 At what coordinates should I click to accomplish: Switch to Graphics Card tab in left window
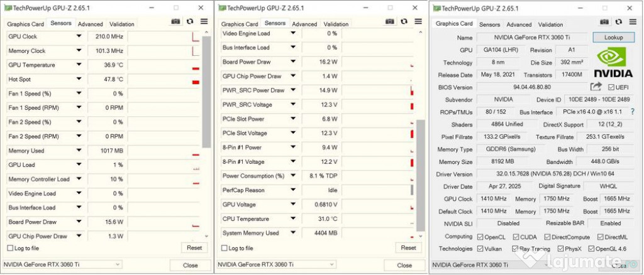coord(25,24)
